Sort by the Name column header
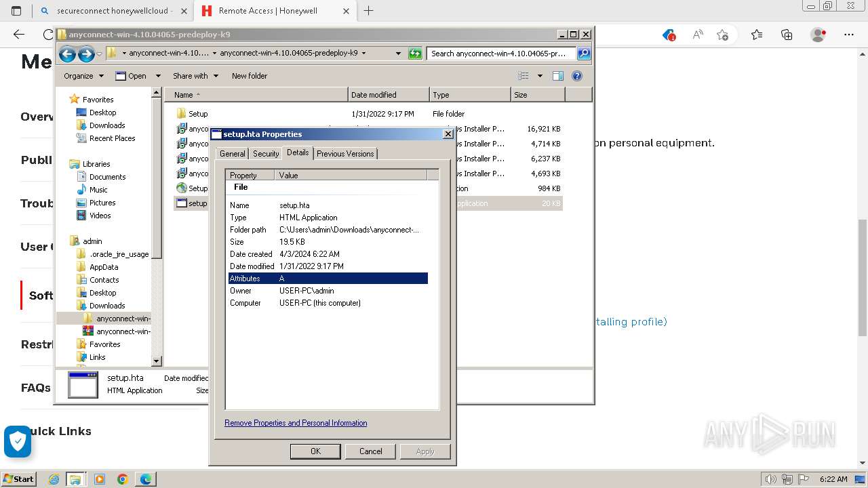This screenshot has width=868, height=488. (x=256, y=95)
